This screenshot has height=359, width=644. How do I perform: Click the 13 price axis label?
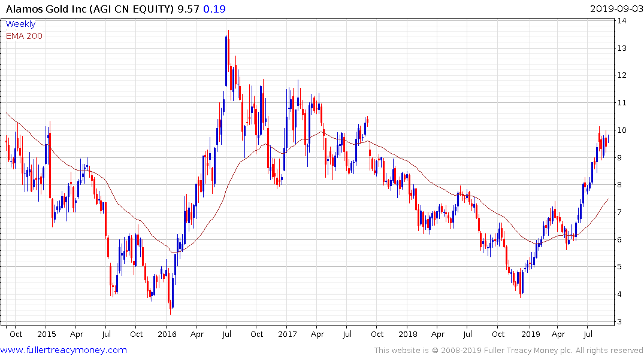[622, 48]
